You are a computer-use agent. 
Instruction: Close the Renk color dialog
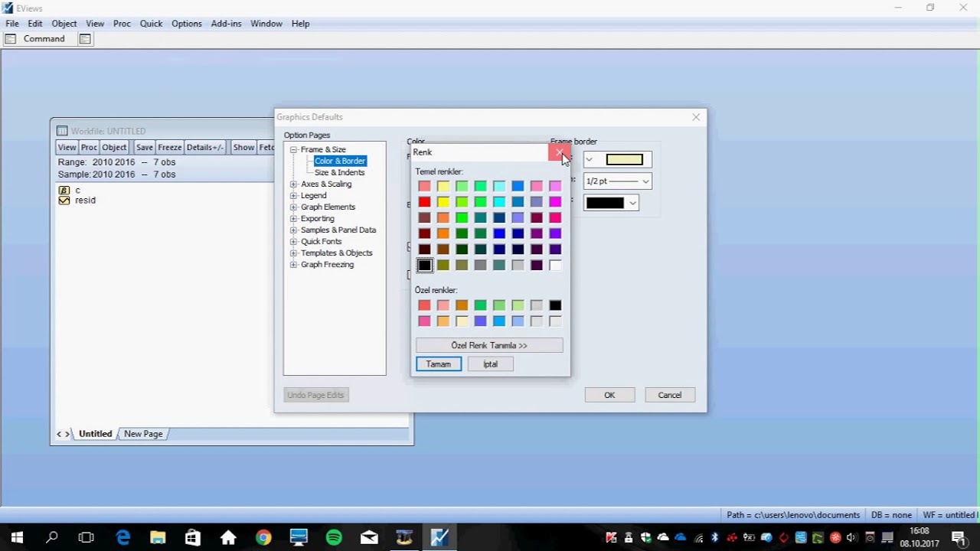tap(559, 152)
